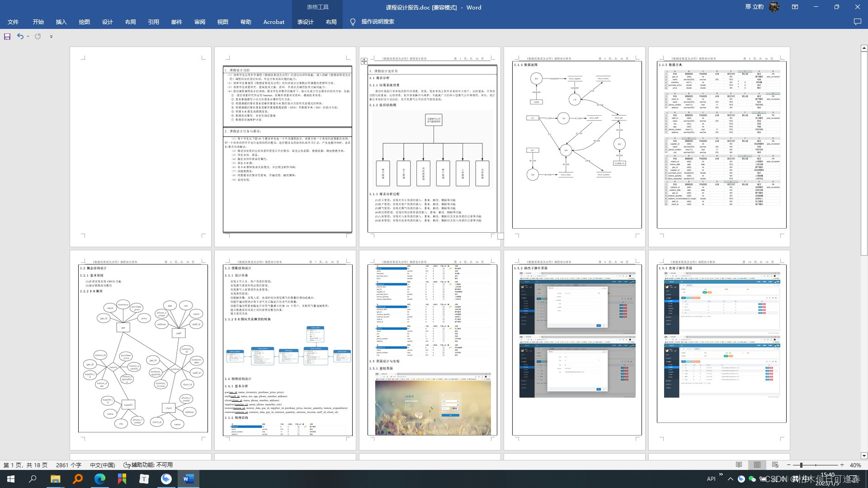The width and height of the screenshot is (868, 488).
Task: Click the lightbulb Tell Me icon
Action: (x=353, y=22)
